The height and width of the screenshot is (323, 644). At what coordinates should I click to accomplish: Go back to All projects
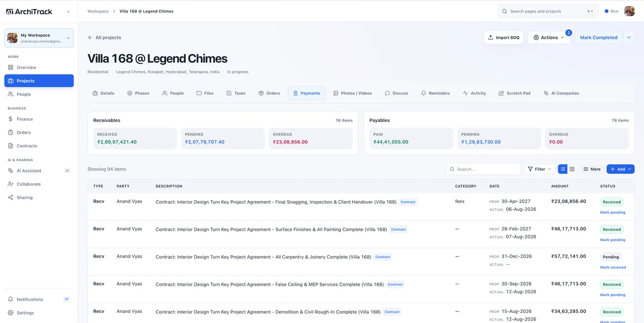tap(104, 38)
